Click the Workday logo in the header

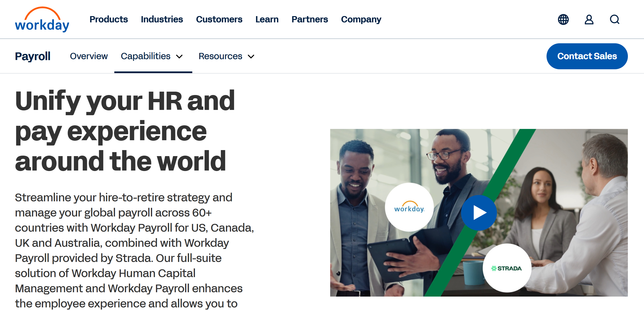click(x=42, y=19)
